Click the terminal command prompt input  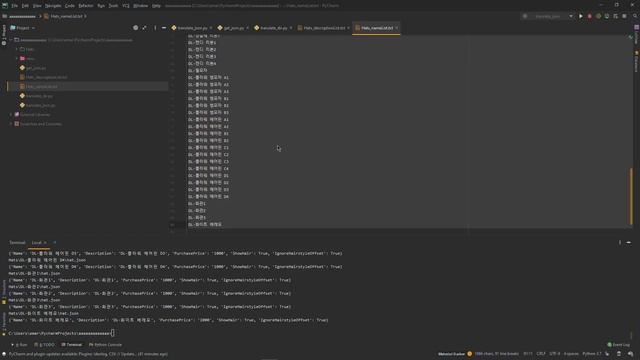[x=113, y=333]
